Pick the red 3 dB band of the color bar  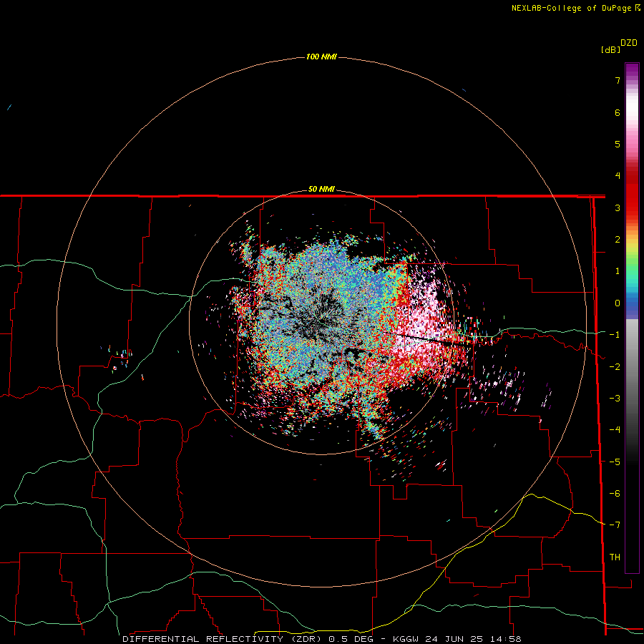632,208
